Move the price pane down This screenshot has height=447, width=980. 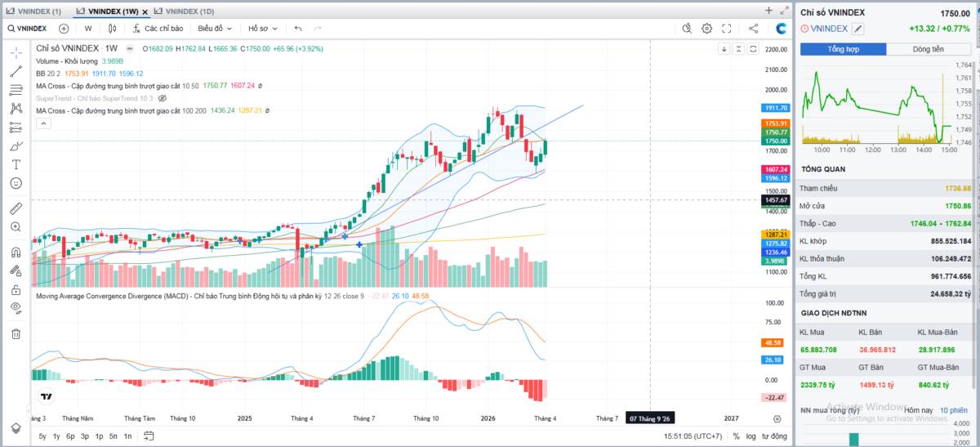click(x=724, y=49)
